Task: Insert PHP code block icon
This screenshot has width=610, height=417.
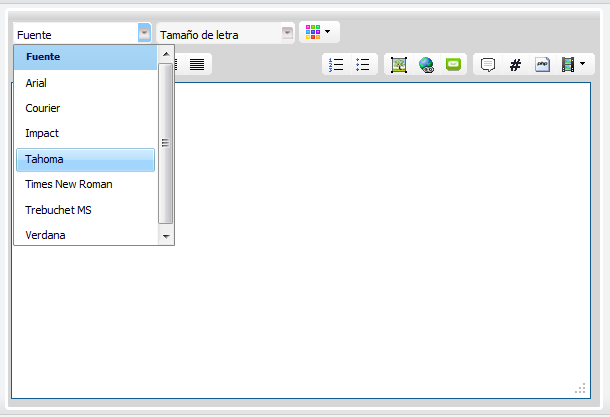Action: coord(542,65)
